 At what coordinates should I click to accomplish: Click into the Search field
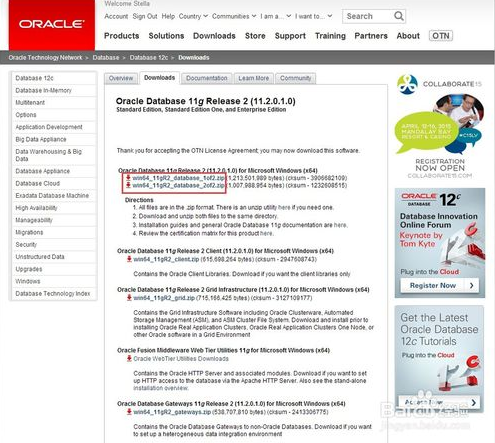[368, 16]
